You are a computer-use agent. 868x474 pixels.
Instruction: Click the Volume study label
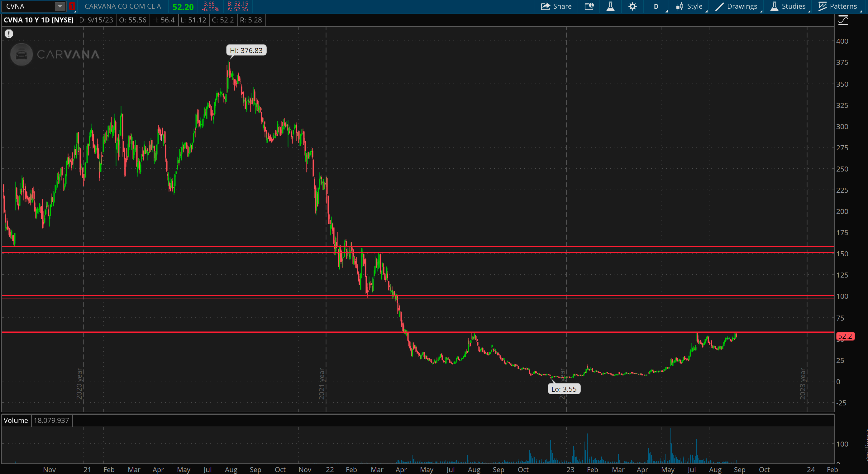pyautogui.click(x=16, y=420)
